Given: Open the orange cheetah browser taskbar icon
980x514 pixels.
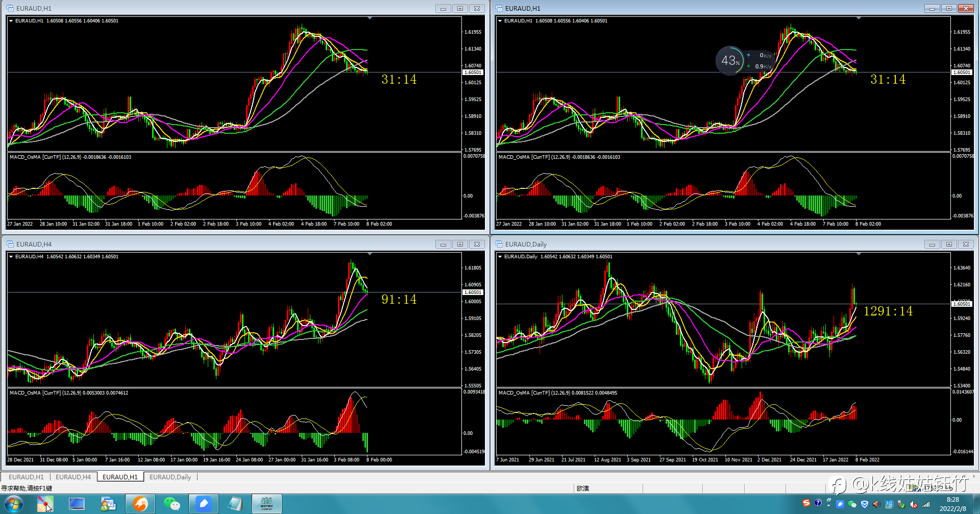Looking at the screenshot, I should pyautogui.click(x=140, y=504).
